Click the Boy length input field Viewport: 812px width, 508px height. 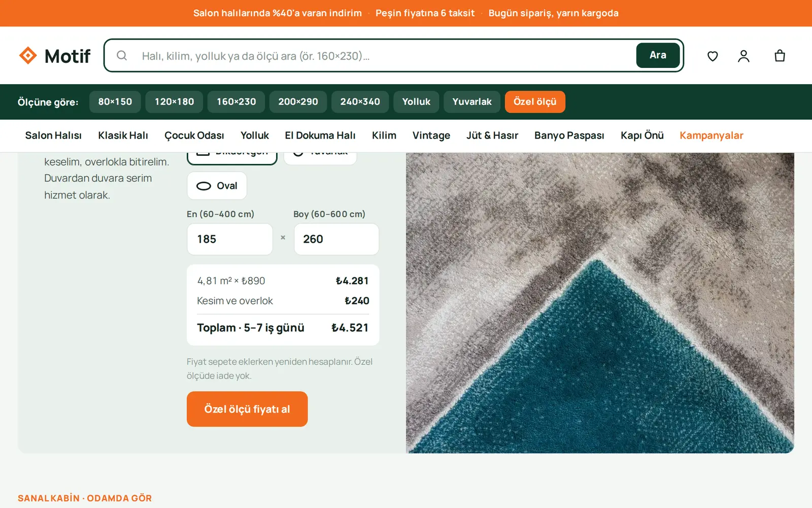(x=336, y=239)
